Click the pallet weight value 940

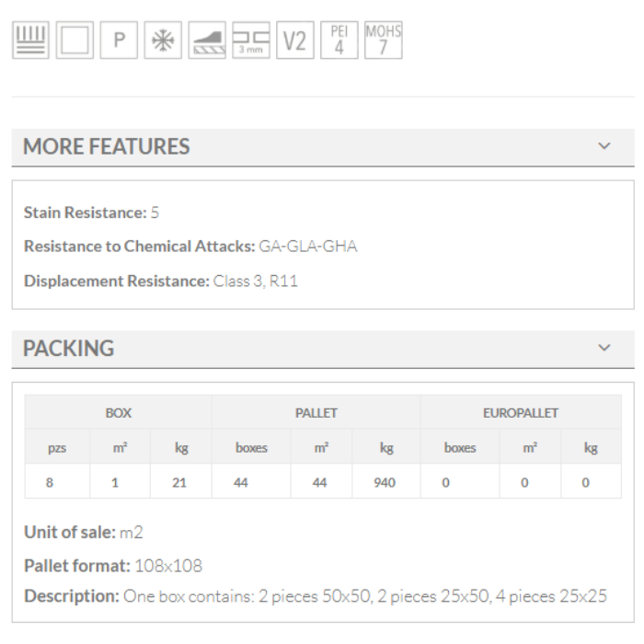385,482
